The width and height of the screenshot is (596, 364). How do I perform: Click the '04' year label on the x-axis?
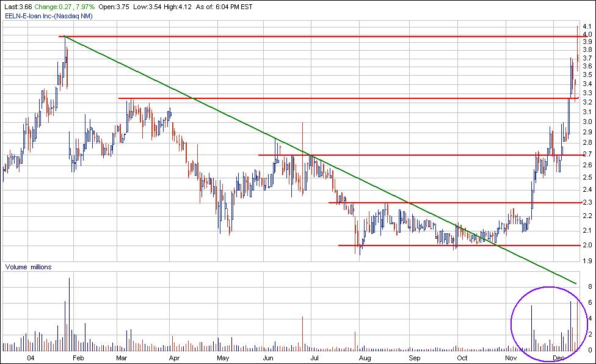click(x=31, y=358)
